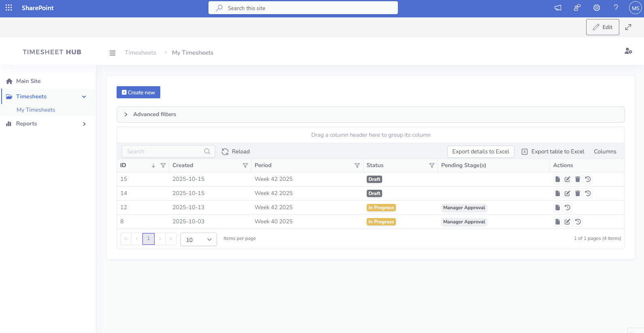
Task: Open the items per page dropdown
Action: click(x=198, y=240)
